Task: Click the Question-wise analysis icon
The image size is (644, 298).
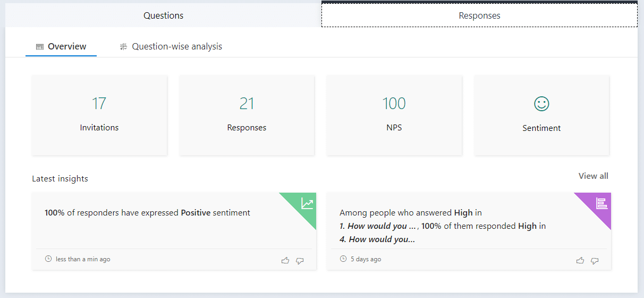Action: (124, 47)
